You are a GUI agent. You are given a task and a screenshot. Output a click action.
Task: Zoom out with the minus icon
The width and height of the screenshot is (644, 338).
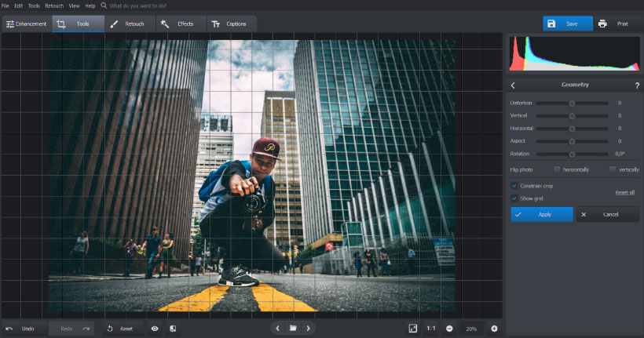tap(450, 329)
